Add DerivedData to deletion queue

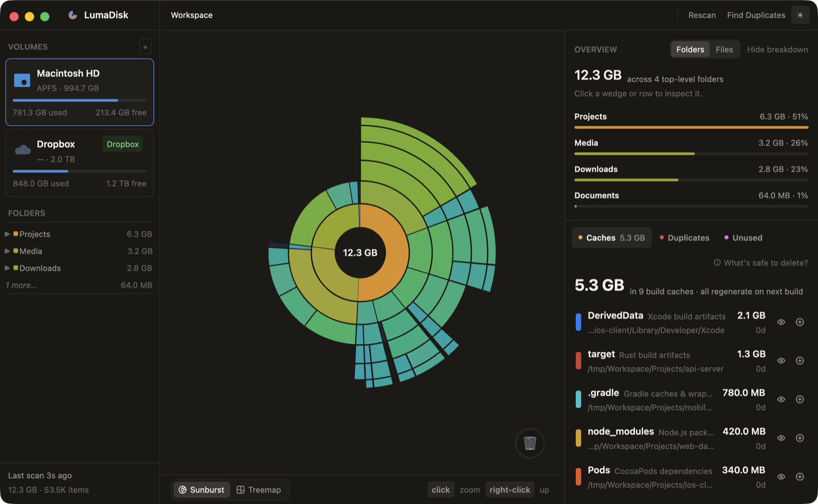(x=800, y=322)
